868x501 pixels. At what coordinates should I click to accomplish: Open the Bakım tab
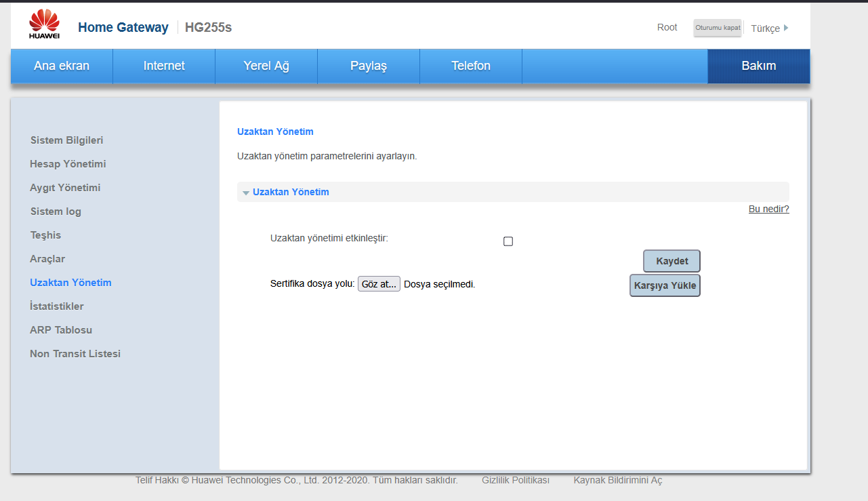point(759,66)
